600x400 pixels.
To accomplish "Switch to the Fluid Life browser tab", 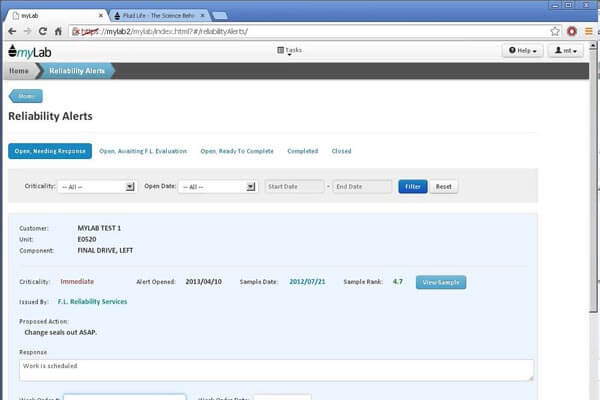I will pos(155,14).
